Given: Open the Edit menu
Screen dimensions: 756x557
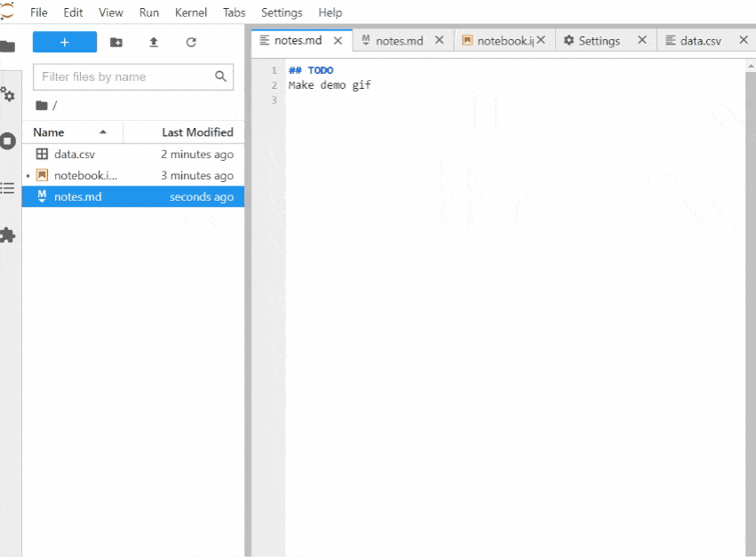Looking at the screenshot, I should (73, 12).
